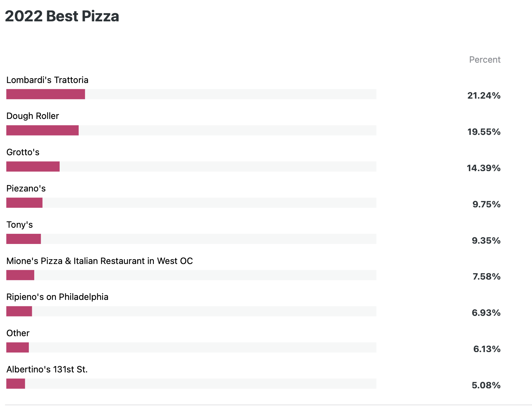Click the 19.55% value
532x408 pixels.
pyautogui.click(x=484, y=132)
